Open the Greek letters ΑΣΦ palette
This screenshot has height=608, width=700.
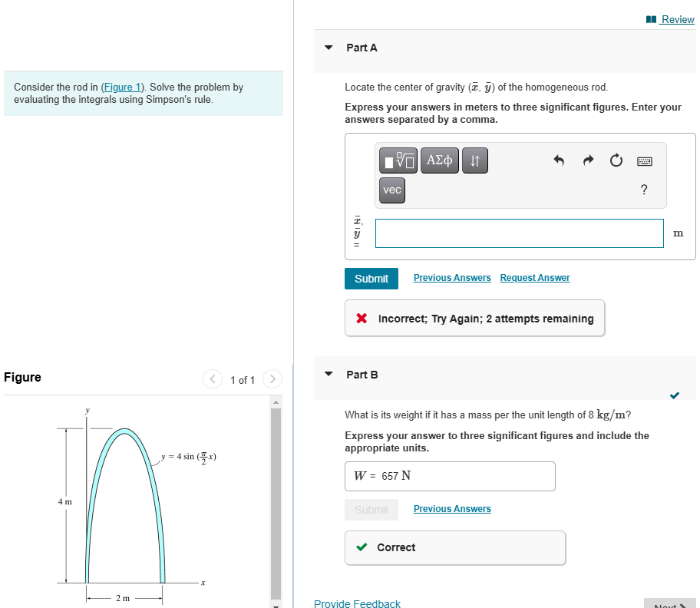pyautogui.click(x=439, y=160)
